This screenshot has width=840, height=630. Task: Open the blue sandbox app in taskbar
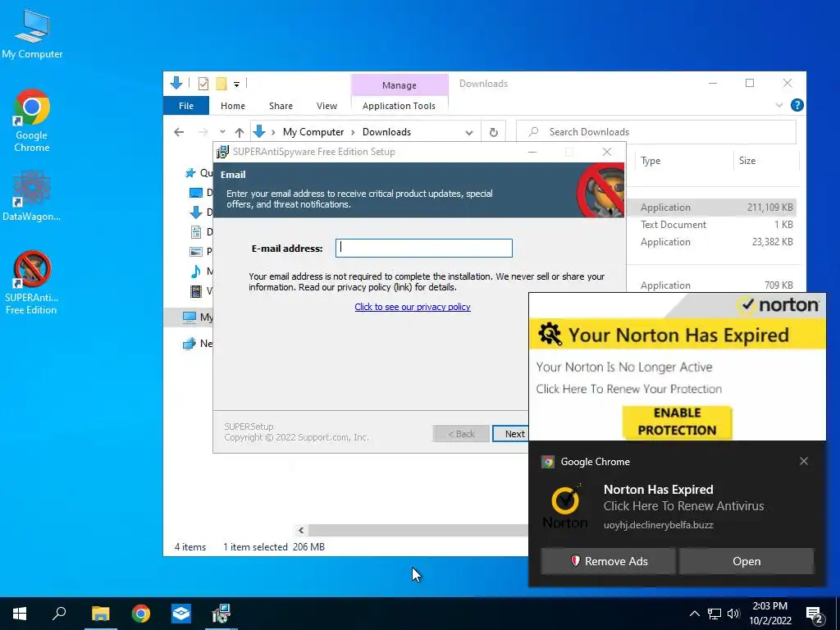point(181,614)
